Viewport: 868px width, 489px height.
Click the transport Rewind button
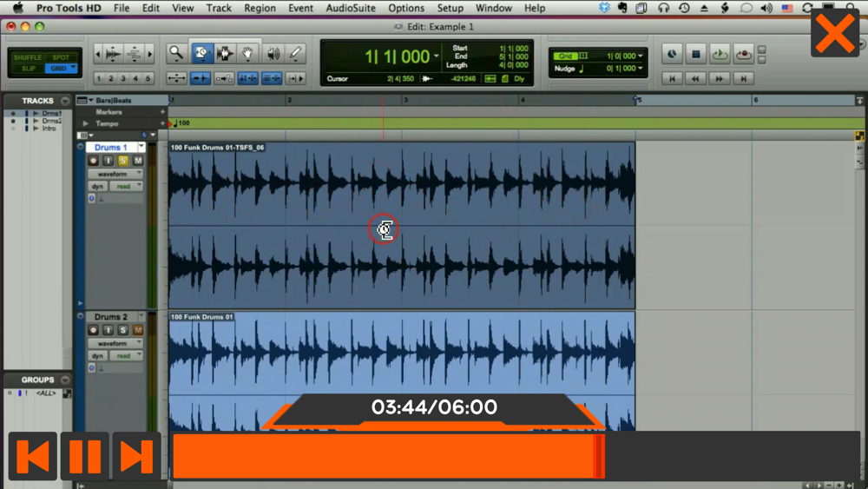pyautogui.click(x=695, y=79)
